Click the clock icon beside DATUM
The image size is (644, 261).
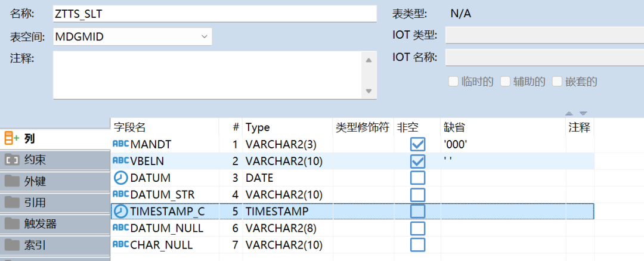(120, 178)
